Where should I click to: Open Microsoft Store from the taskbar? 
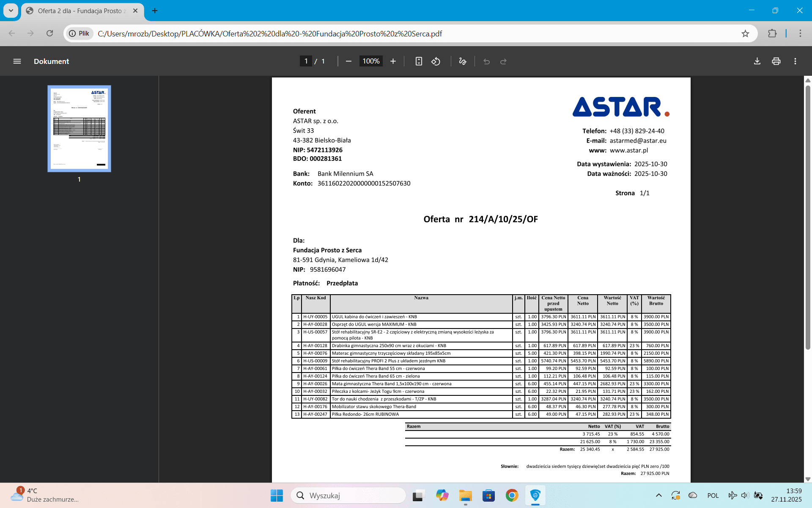pos(488,495)
